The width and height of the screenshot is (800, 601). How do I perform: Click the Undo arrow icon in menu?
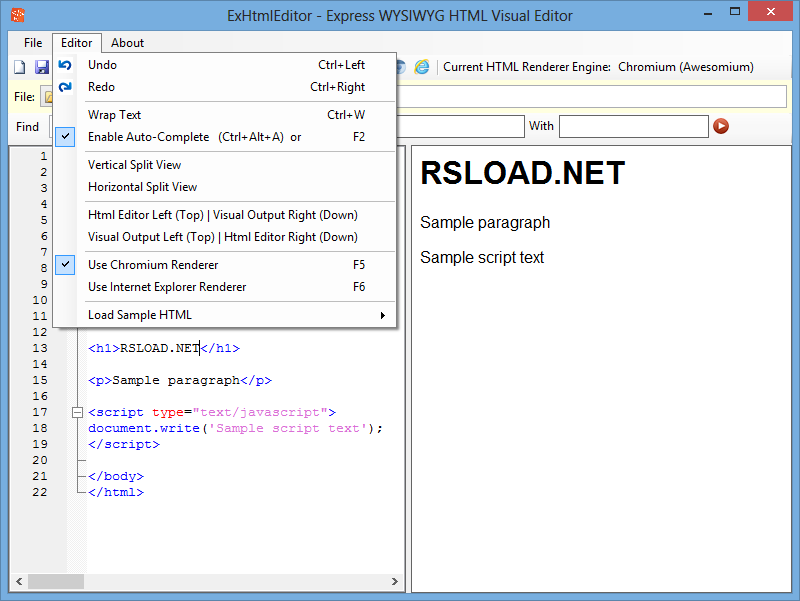click(x=65, y=65)
